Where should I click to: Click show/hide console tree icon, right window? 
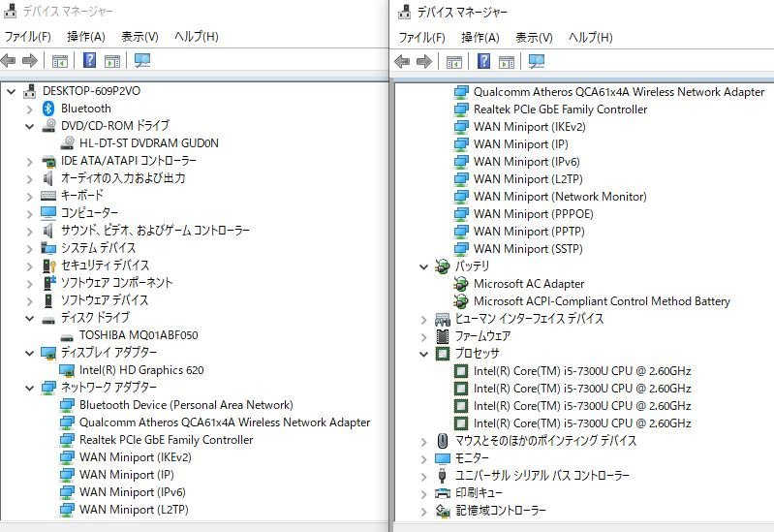tap(453, 62)
